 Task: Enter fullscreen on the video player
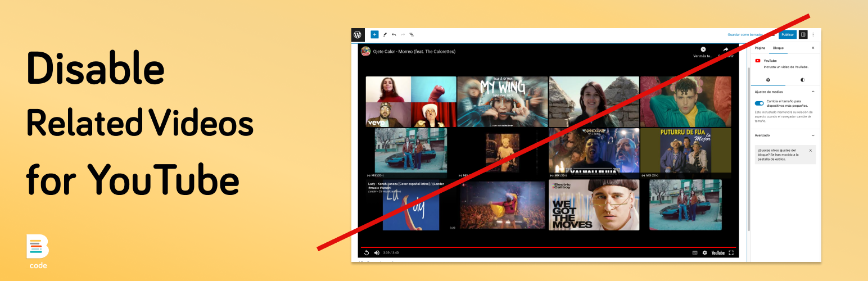731,253
